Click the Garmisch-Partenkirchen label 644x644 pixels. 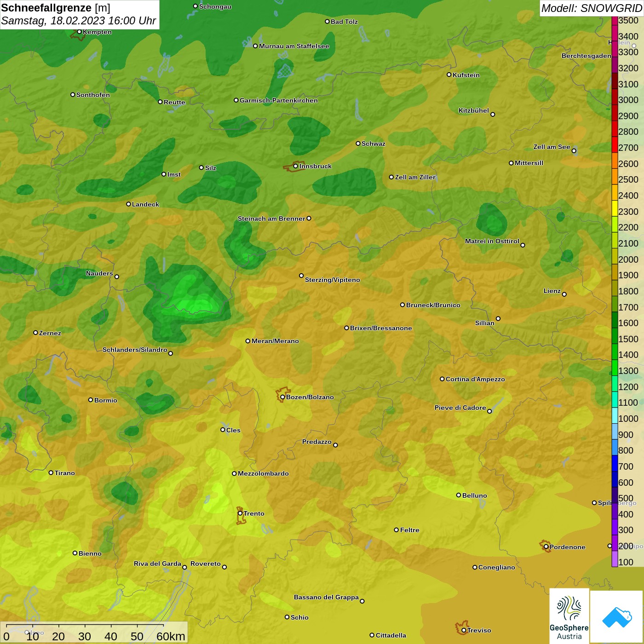[x=279, y=100]
